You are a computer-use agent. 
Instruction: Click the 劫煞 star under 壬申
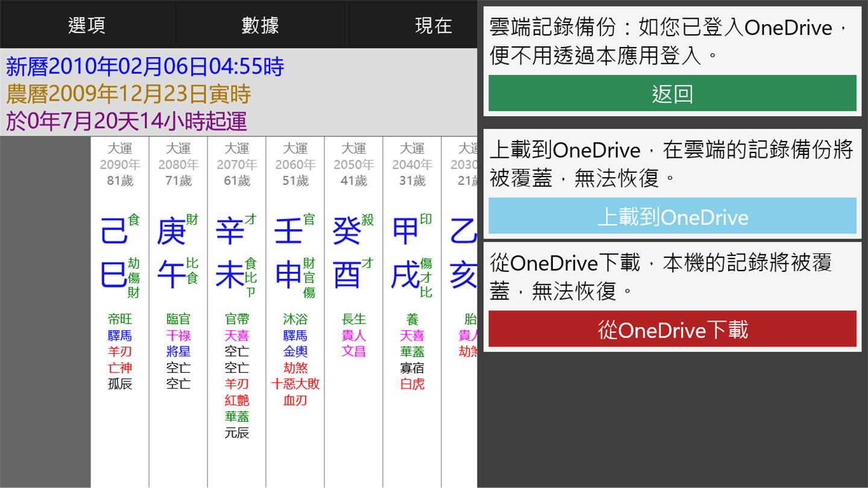click(x=295, y=368)
